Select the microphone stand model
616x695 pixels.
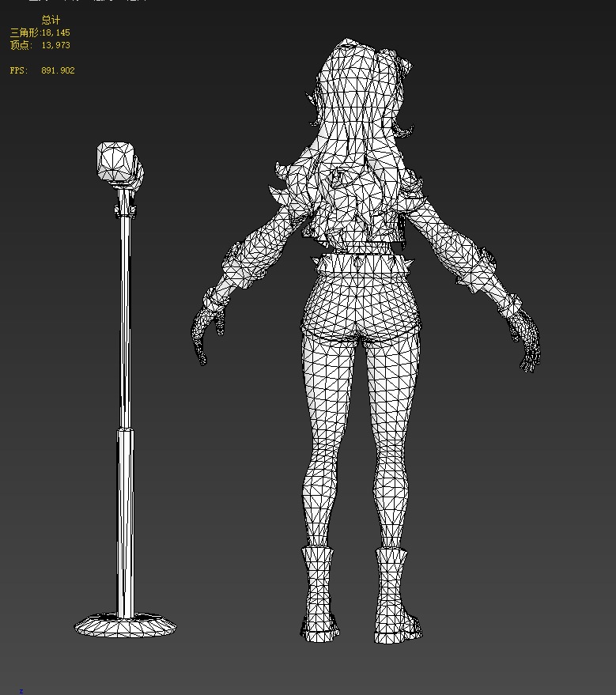tap(125, 390)
